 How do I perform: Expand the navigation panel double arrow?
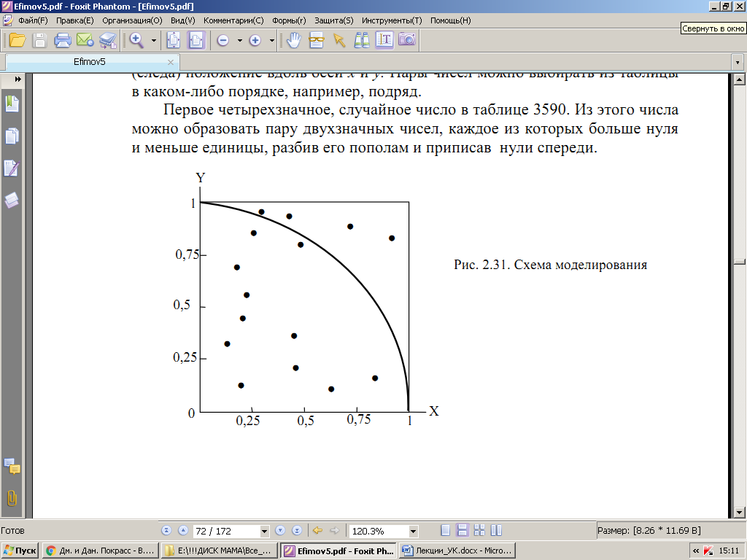point(18,79)
